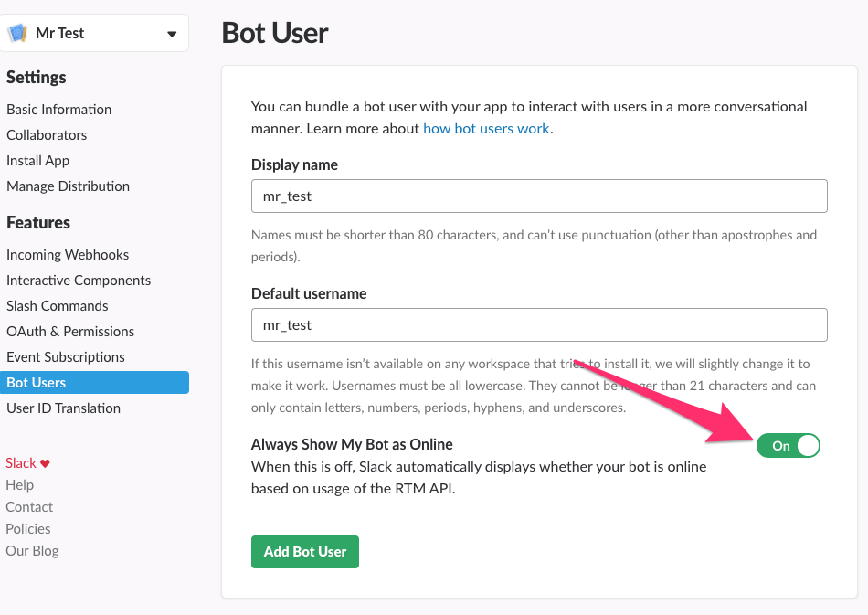
Task: Open the Mr Test app dropdown
Action: (x=171, y=34)
